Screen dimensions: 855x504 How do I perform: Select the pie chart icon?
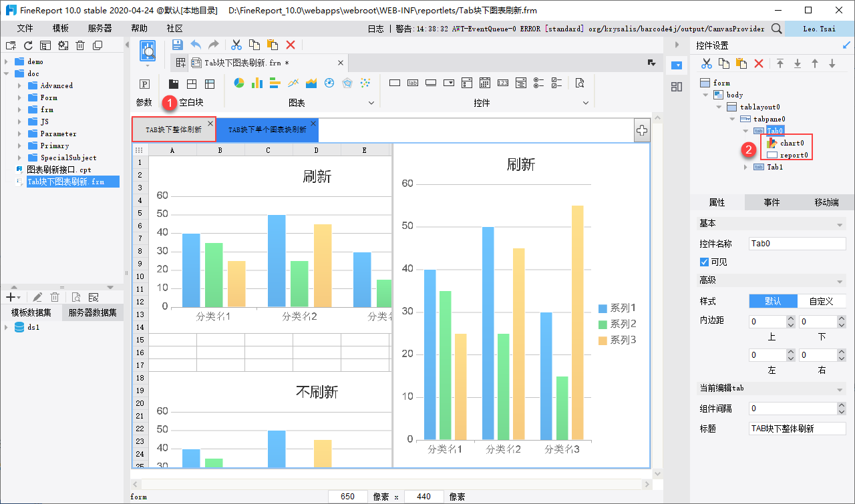pyautogui.click(x=239, y=83)
